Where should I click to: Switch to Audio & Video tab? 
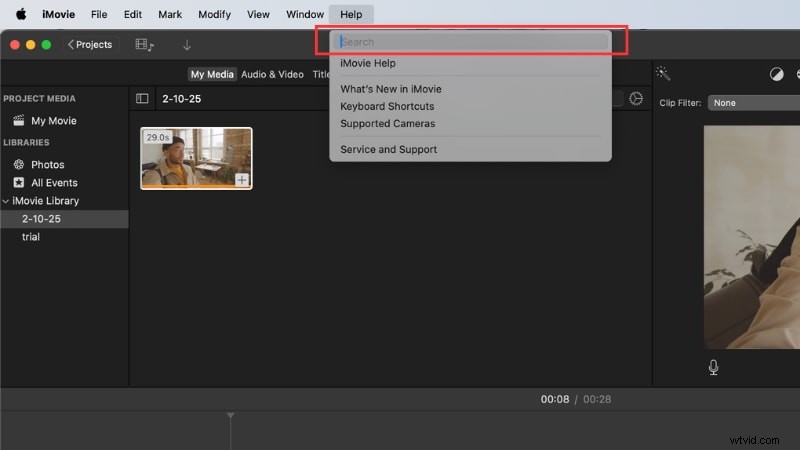point(272,74)
